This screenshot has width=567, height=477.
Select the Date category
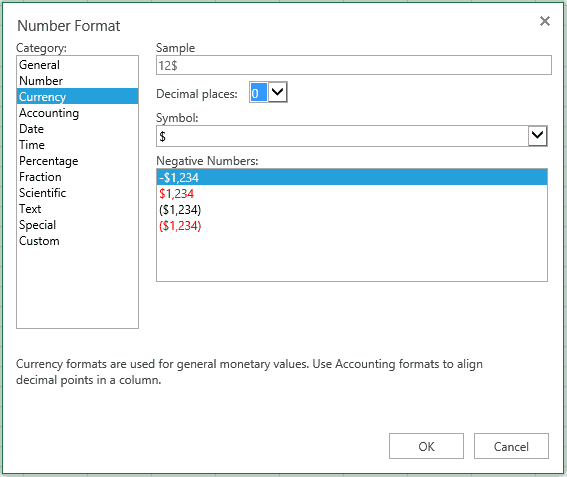[77, 129]
